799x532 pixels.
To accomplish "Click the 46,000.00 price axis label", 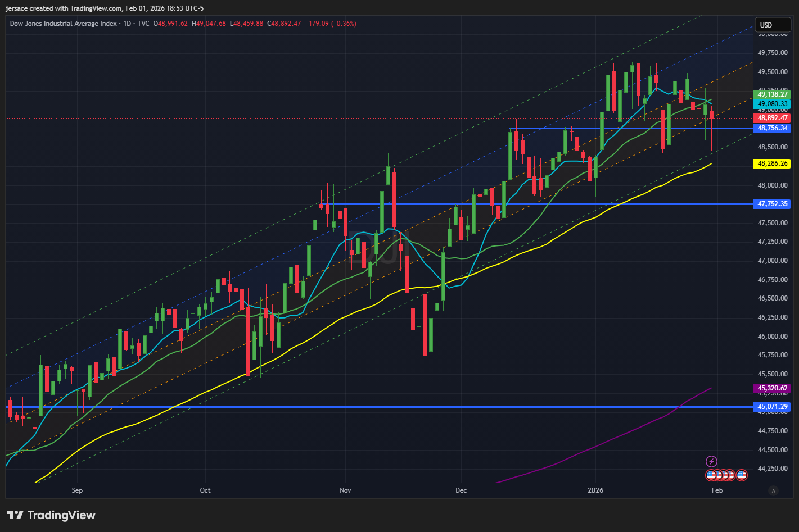I will (x=773, y=337).
